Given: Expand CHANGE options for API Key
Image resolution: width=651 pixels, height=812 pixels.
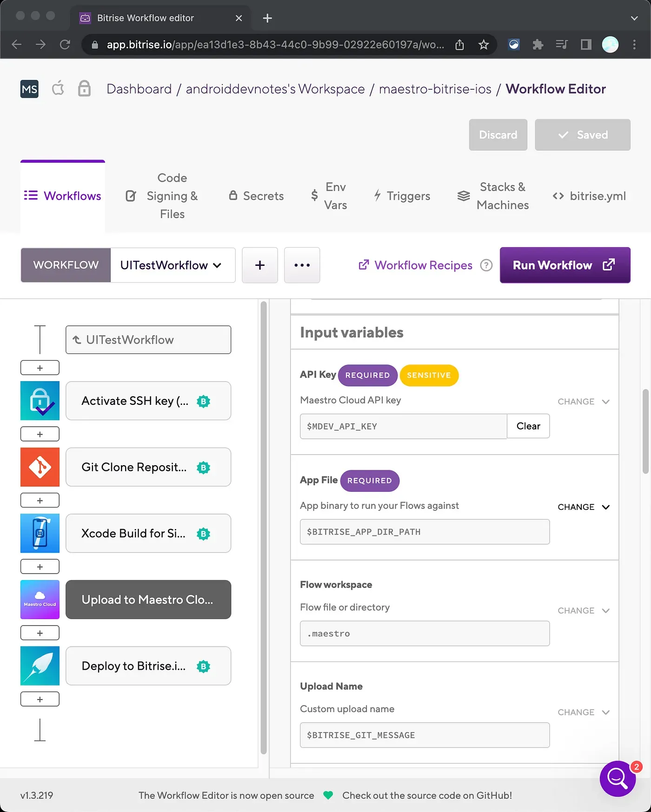Looking at the screenshot, I should [583, 402].
